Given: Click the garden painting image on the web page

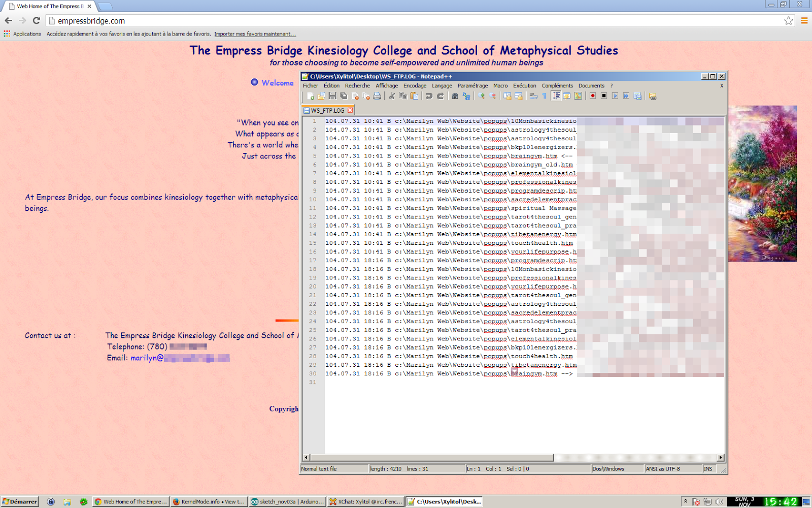Looking at the screenshot, I should pos(763,183).
